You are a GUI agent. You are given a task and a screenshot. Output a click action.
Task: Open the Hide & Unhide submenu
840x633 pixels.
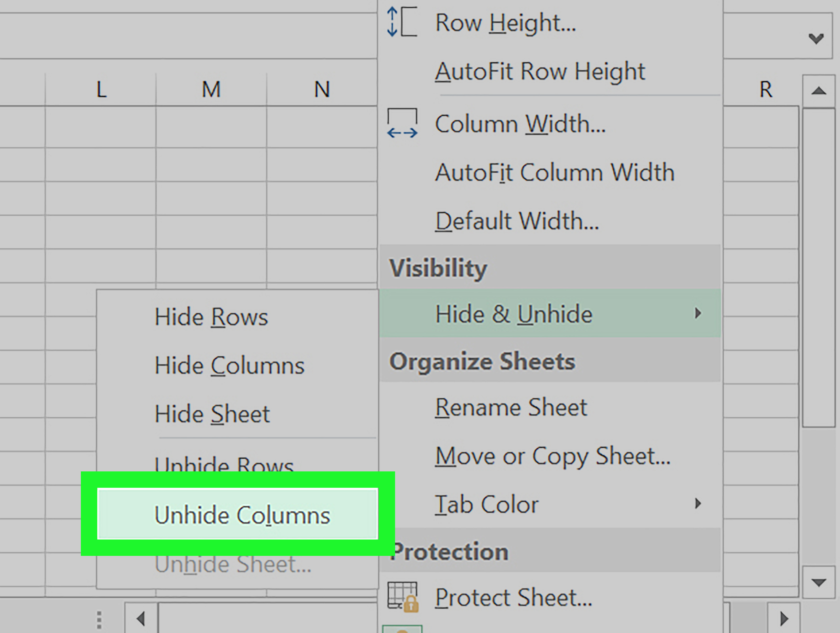(550, 313)
